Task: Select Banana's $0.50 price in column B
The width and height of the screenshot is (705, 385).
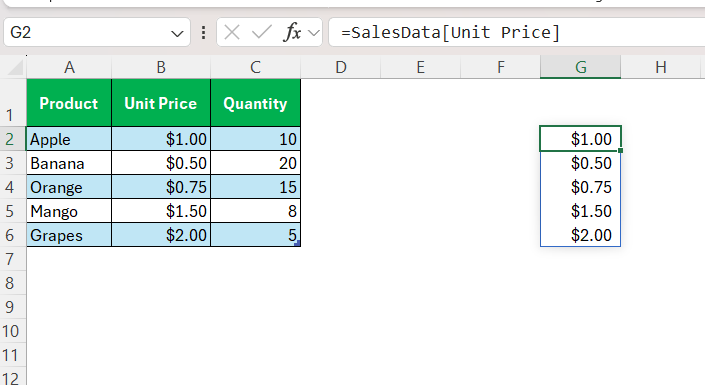Action: 161,163
